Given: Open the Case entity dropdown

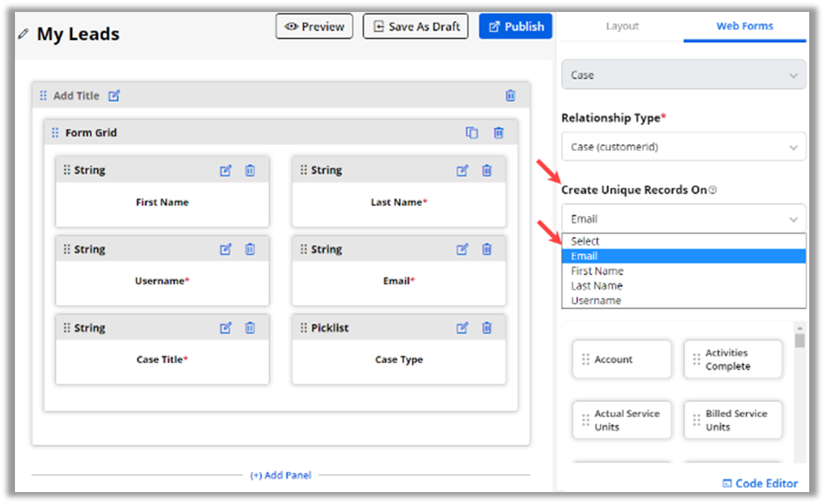Looking at the screenshot, I should 683,75.
